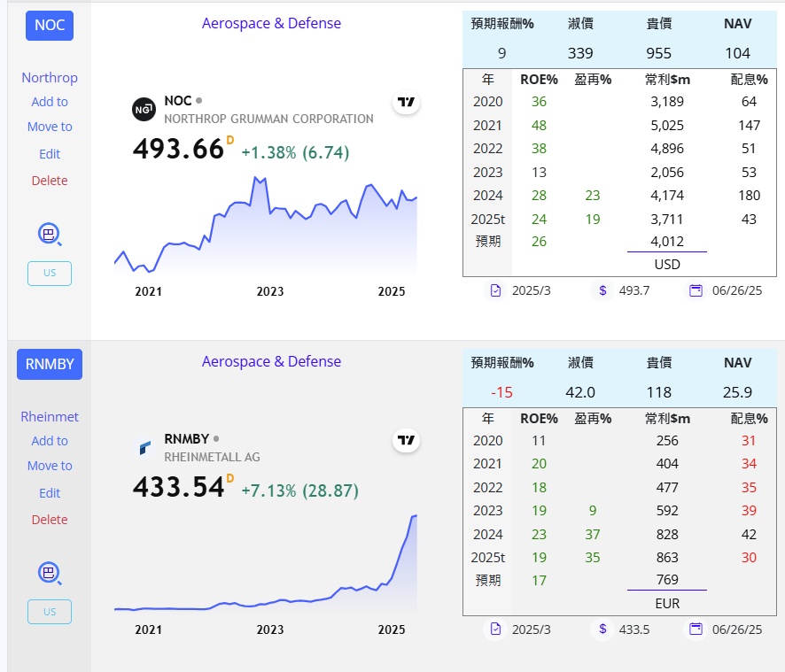Click RNMBY cheap price value 42.0
The image size is (785, 672).
[580, 392]
